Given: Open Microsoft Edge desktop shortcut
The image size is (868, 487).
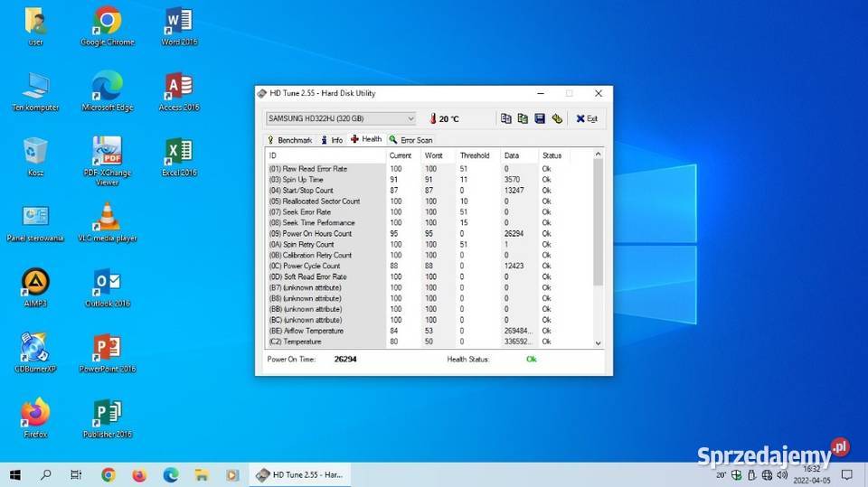Looking at the screenshot, I should 108,91.
